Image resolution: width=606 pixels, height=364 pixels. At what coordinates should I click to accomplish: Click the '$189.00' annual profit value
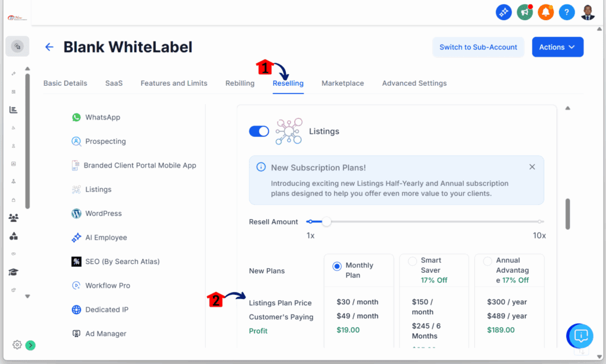click(501, 330)
